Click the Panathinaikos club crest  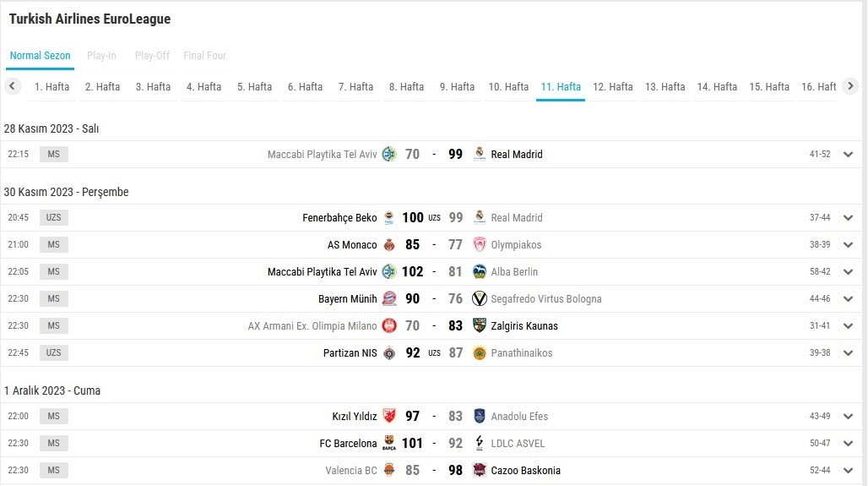(480, 353)
